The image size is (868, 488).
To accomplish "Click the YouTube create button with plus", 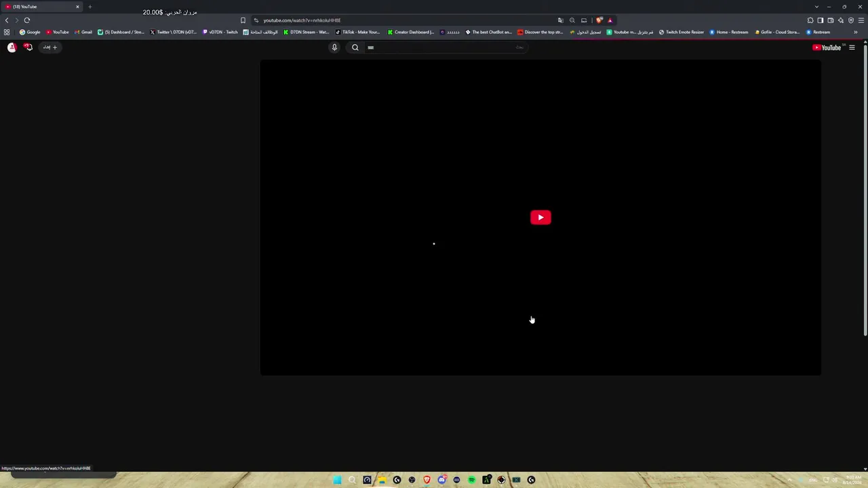I will point(50,47).
